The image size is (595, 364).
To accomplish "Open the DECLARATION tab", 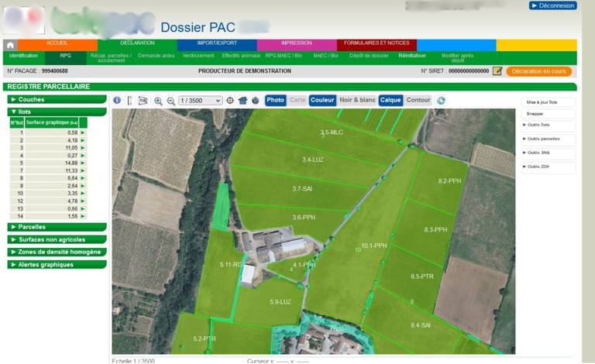I will (137, 45).
